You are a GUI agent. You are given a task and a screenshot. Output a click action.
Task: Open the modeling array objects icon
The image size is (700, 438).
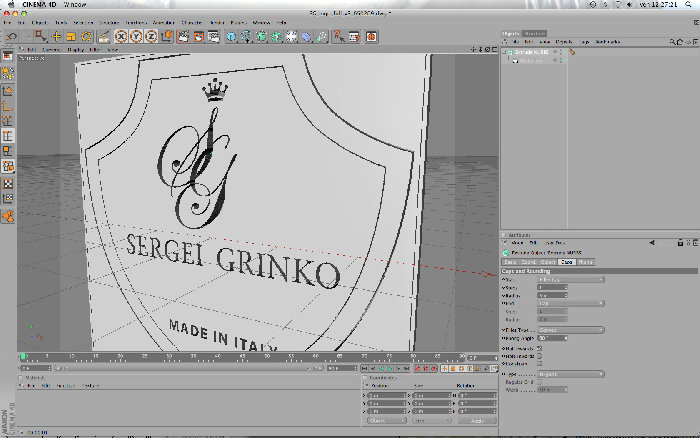tap(276, 37)
